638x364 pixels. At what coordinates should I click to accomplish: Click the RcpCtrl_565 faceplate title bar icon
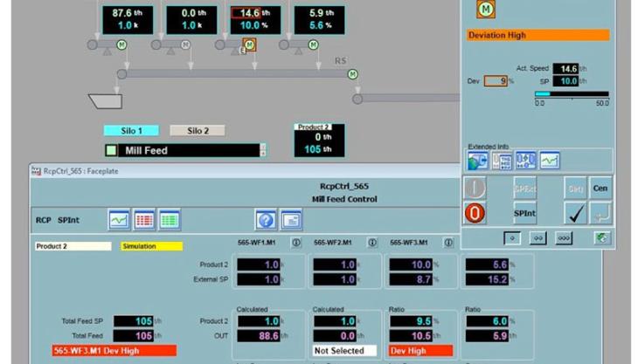36,171
